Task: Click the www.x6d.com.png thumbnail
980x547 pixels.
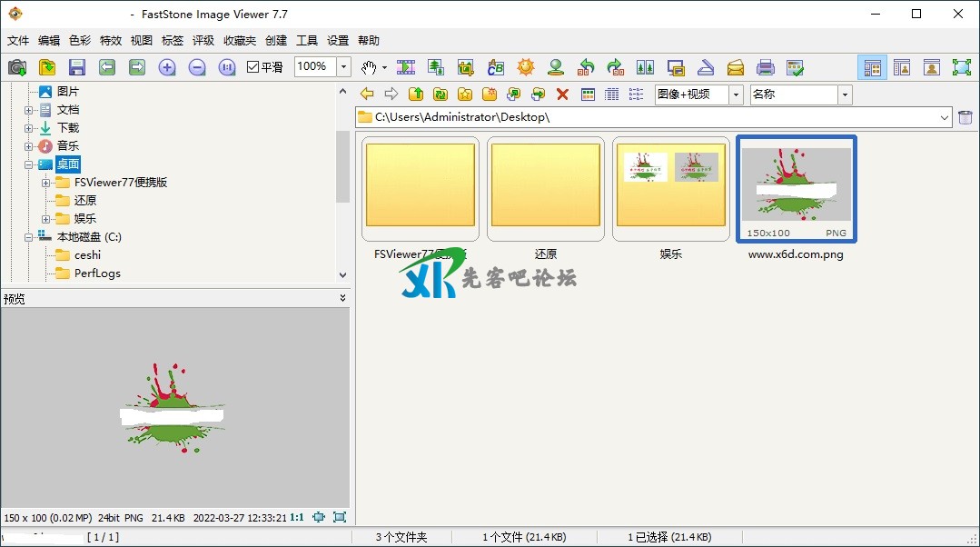Action: (x=796, y=189)
